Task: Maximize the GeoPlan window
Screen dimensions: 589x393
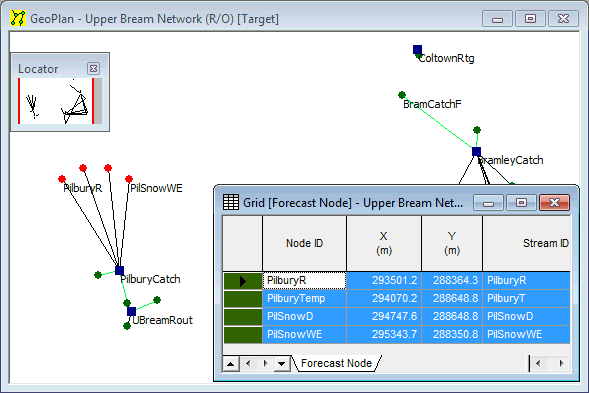Action: click(x=530, y=18)
